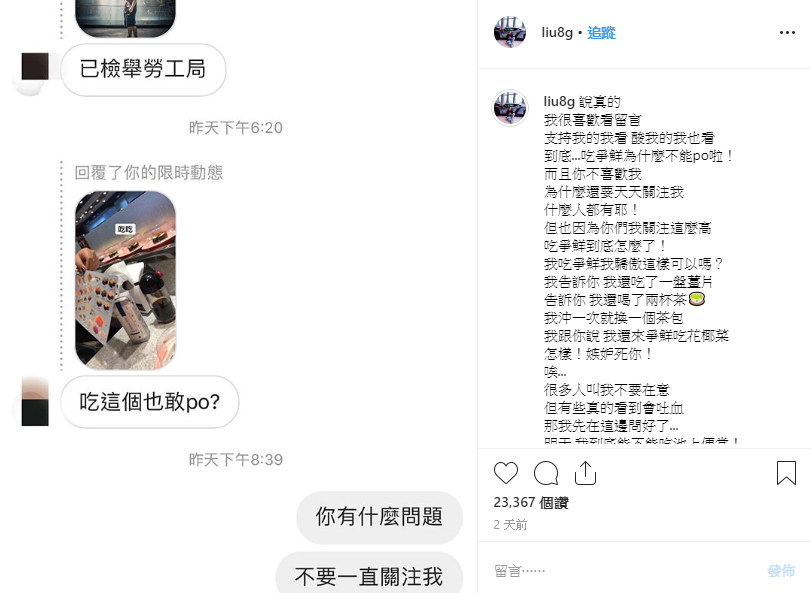This screenshot has width=811, height=593.
Task: Open the partially visible top story thumbnail
Action: pos(126,19)
